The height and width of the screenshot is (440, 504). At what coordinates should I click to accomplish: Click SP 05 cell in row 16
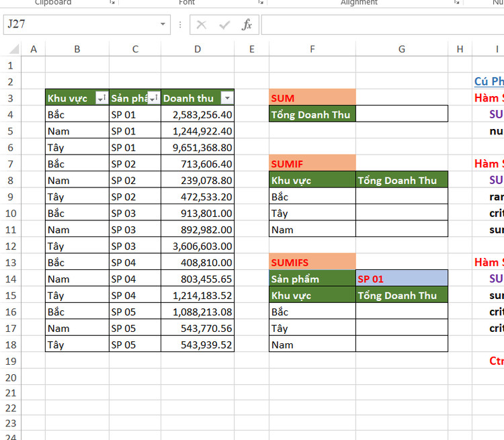click(x=135, y=312)
